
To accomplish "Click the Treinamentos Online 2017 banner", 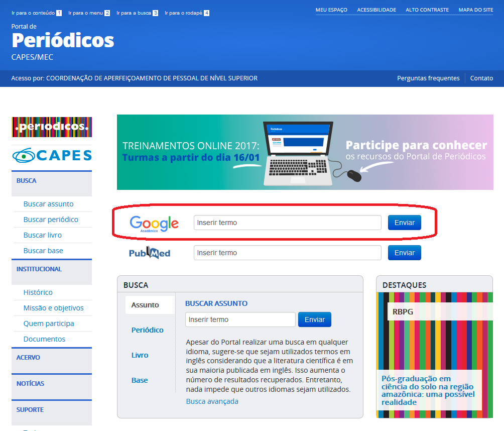I will coord(305,152).
